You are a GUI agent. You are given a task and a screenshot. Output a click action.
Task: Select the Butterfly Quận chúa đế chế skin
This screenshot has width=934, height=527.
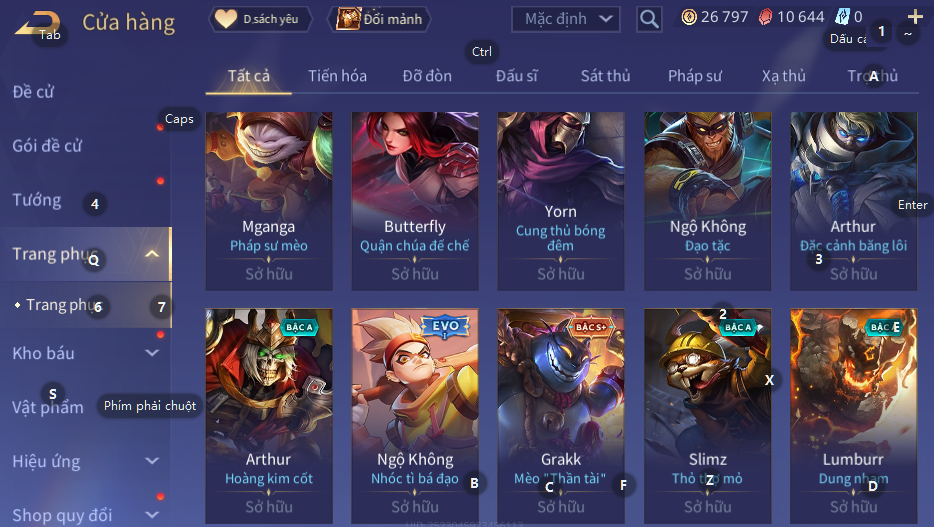[x=415, y=201]
